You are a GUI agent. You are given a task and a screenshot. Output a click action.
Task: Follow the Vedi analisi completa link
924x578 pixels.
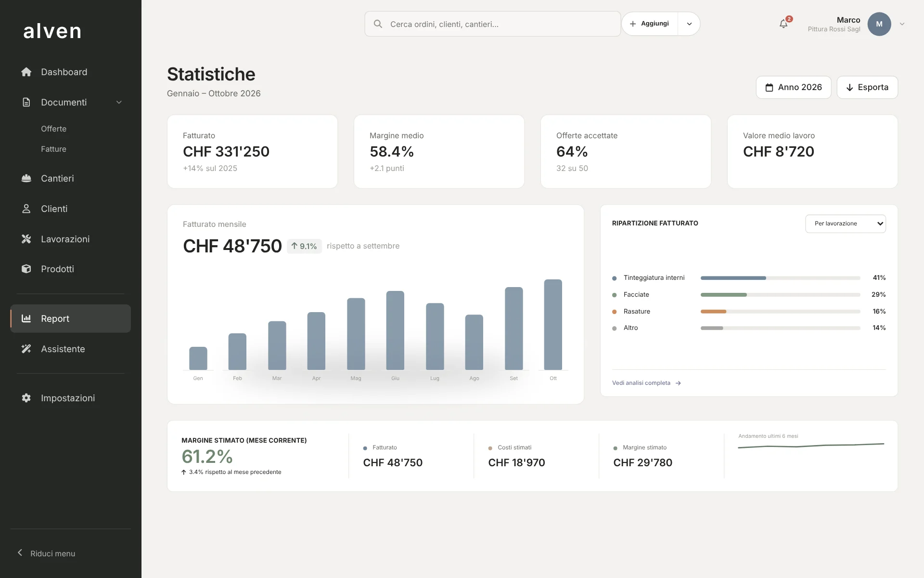646,383
